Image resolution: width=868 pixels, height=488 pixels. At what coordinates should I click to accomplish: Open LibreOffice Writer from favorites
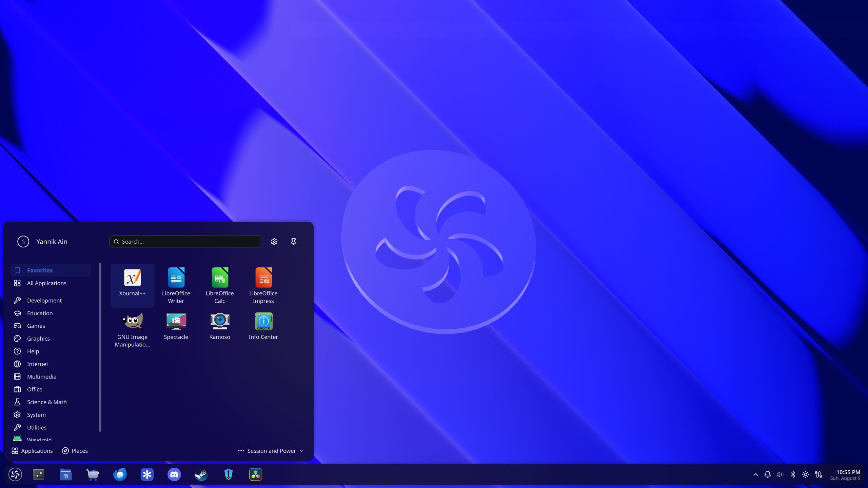(176, 285)
